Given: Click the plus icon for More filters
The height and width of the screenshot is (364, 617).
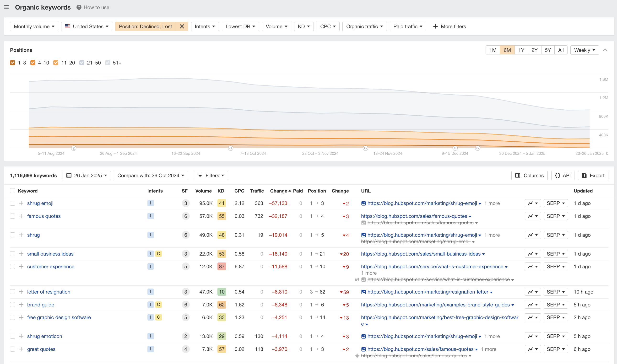Looking at the screenshot, I should pos(435,27).
